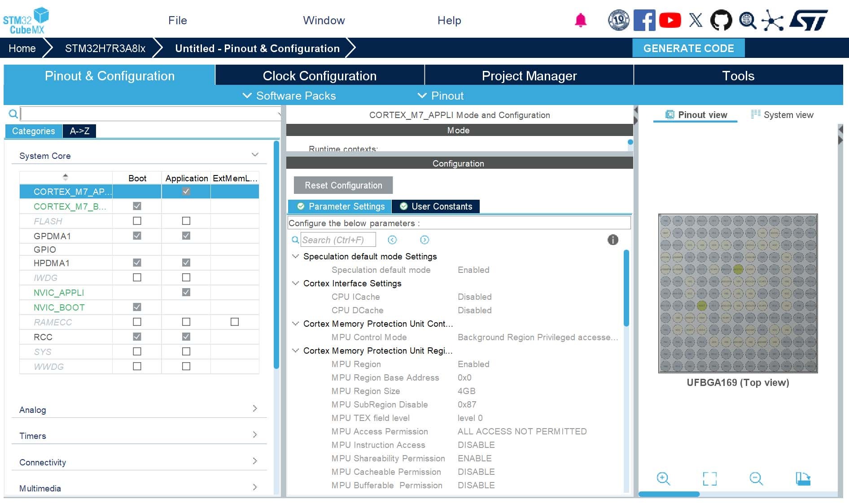The width and height of the screenshot is (849, 504).
Task: Open the Software Packs dropdown
Action: [x=289, y=96]
